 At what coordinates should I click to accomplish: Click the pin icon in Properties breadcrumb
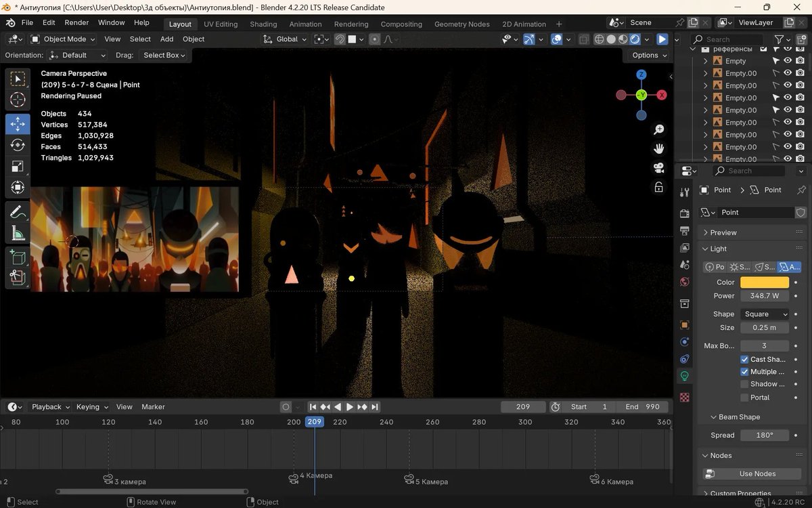point(801,190)
